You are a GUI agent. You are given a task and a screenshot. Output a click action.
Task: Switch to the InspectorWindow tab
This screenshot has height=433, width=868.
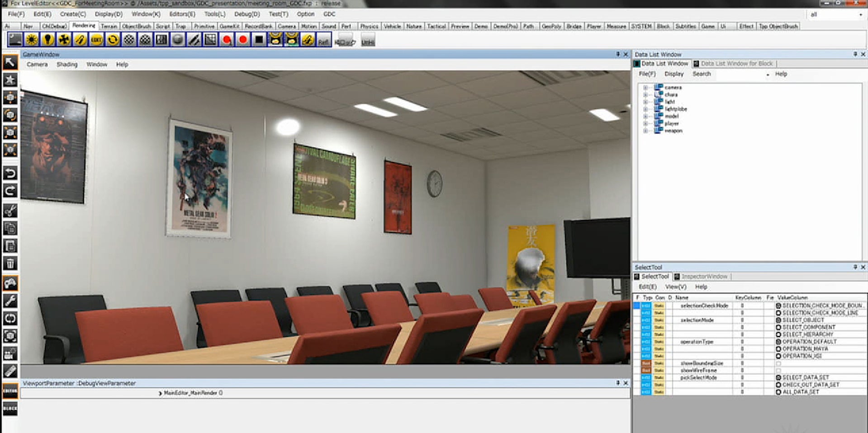pyautogui.click(x=704, y=277)
